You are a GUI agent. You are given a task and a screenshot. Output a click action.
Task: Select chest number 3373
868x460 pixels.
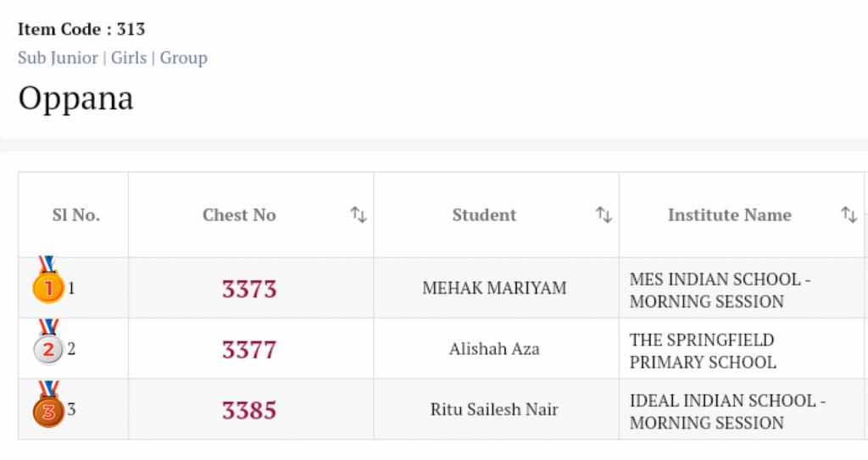[249, 289]
